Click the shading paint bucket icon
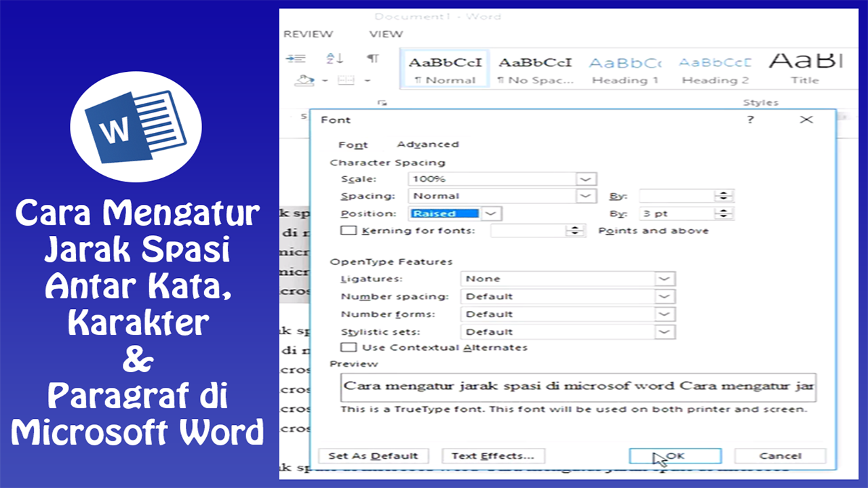Image resolution: width=868 pixels, height=488 pixels. pyautogui.click(x=304, y=80)
